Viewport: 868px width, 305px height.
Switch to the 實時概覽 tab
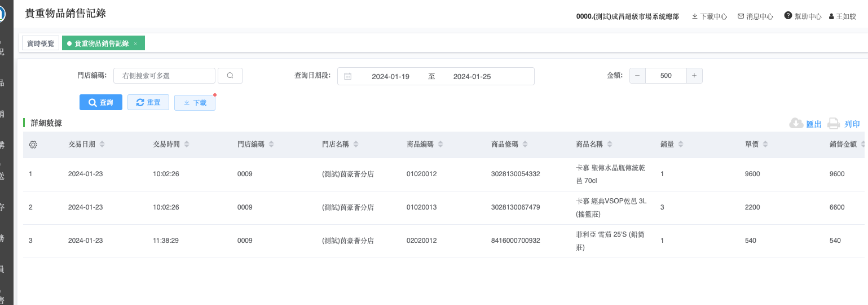pos(41,43)
